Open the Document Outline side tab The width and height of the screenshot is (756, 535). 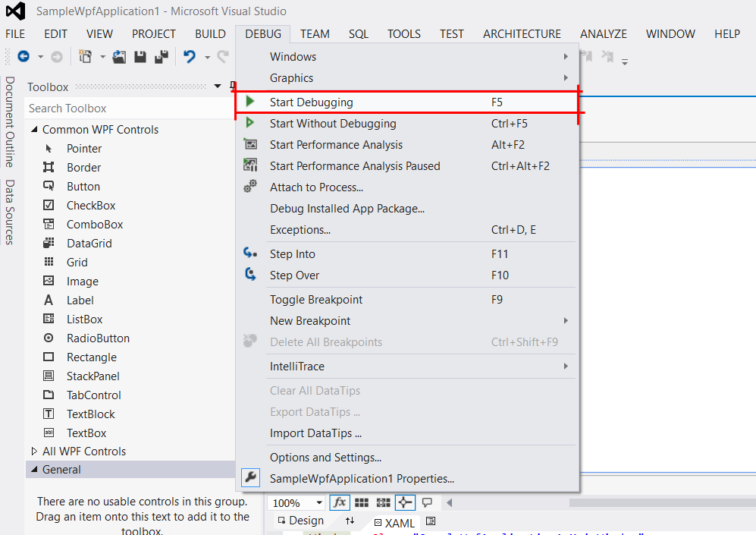(x=10, y=122)
